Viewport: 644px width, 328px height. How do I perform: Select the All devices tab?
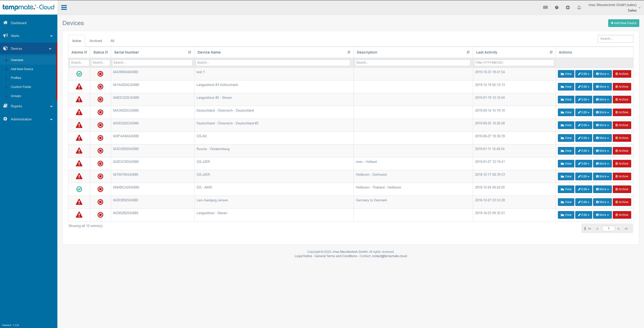click(x=112, y=41)
